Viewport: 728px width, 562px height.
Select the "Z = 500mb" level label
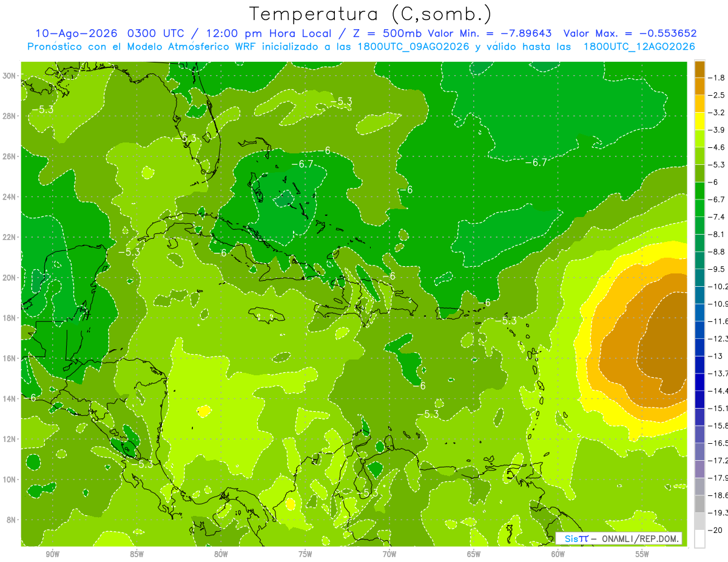tap(386, 33)
